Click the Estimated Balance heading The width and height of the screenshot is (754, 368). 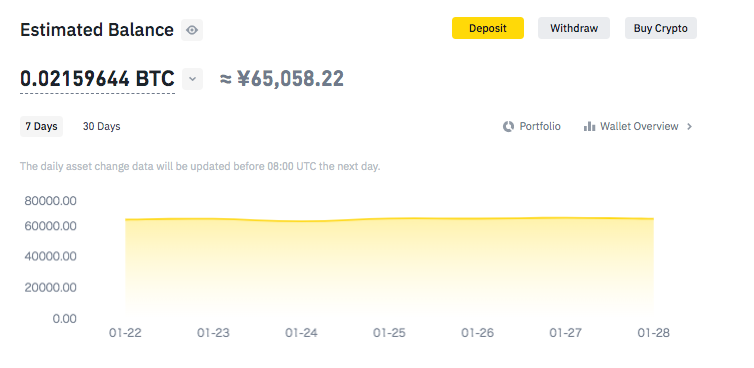pyautogui.click(x=97, y=30)
